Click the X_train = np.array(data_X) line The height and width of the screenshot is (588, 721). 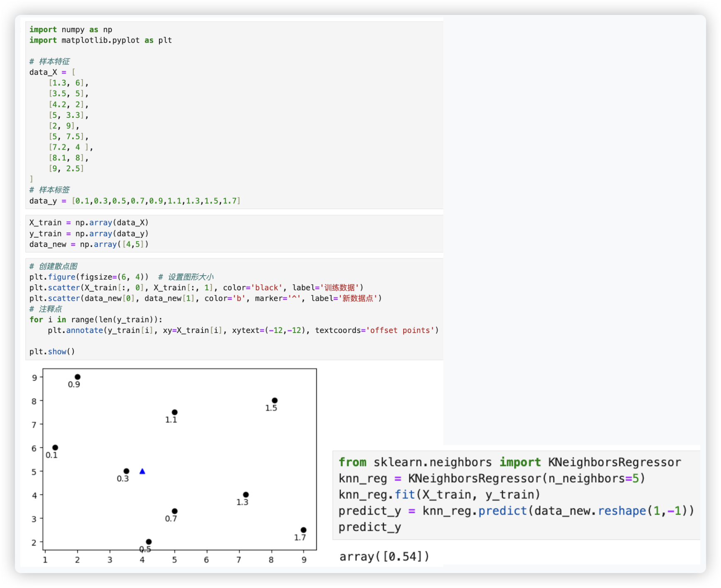tap(89, 223)
